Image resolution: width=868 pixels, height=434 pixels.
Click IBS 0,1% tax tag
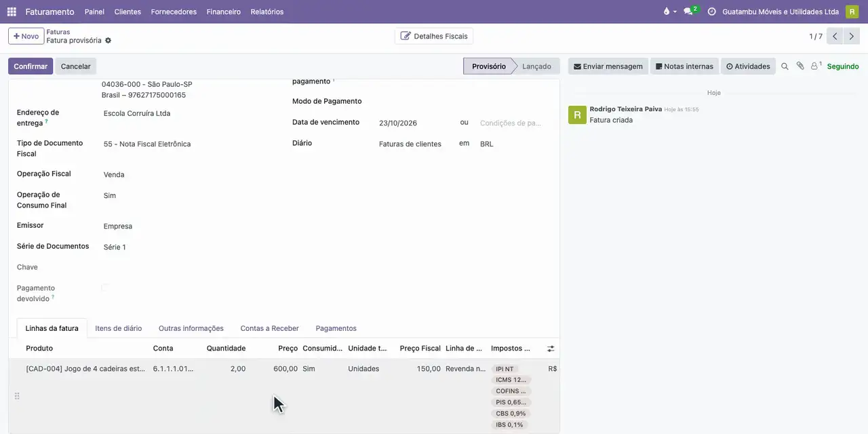click(x=509, y=425)
